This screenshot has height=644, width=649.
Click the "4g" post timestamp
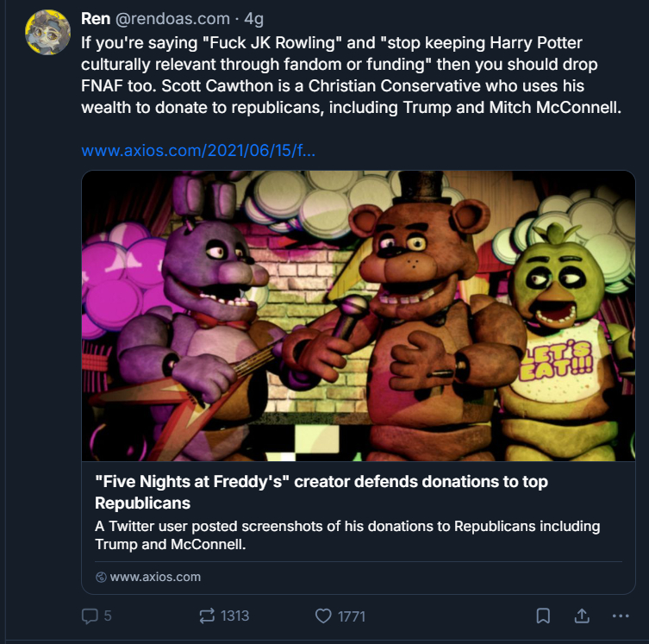coord(255,18)
